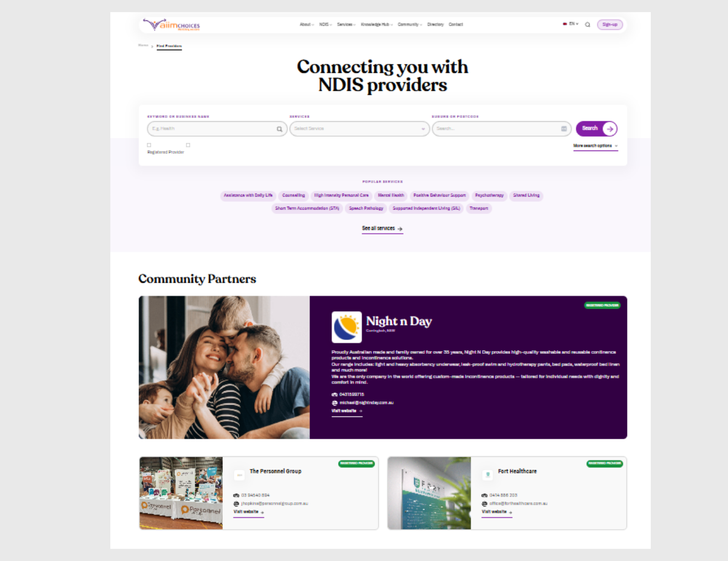
Task: Select the Speech Pathology service tag
Action: (366, 208)
